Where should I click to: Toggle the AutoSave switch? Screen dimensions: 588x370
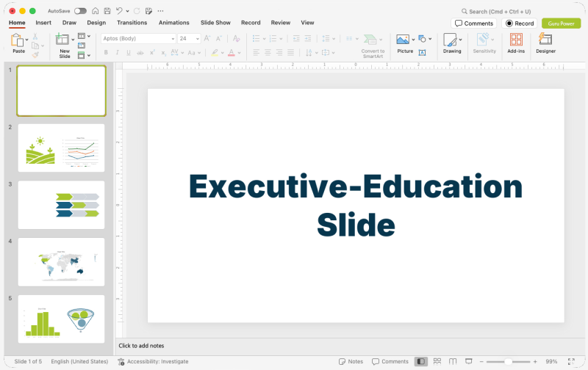tap(80, 11)
